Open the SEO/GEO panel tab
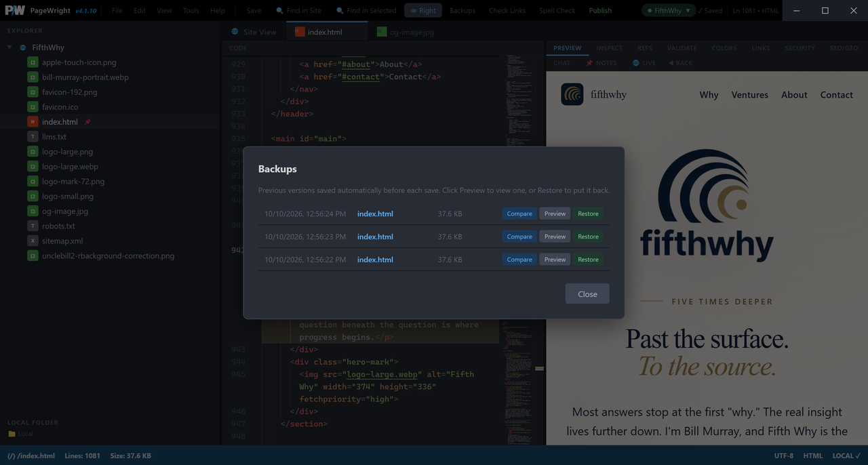The image size is (868, 465). (844, 48)
